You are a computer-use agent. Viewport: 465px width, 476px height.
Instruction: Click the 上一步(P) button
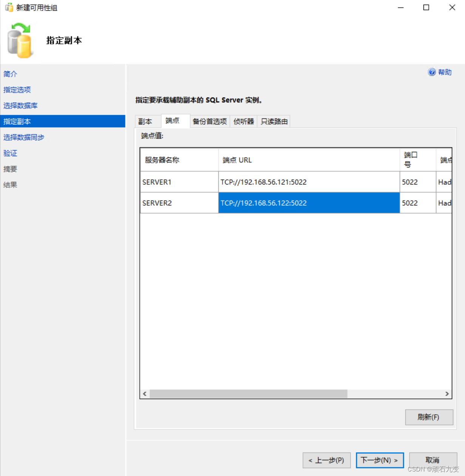click(x=326, y=460)
